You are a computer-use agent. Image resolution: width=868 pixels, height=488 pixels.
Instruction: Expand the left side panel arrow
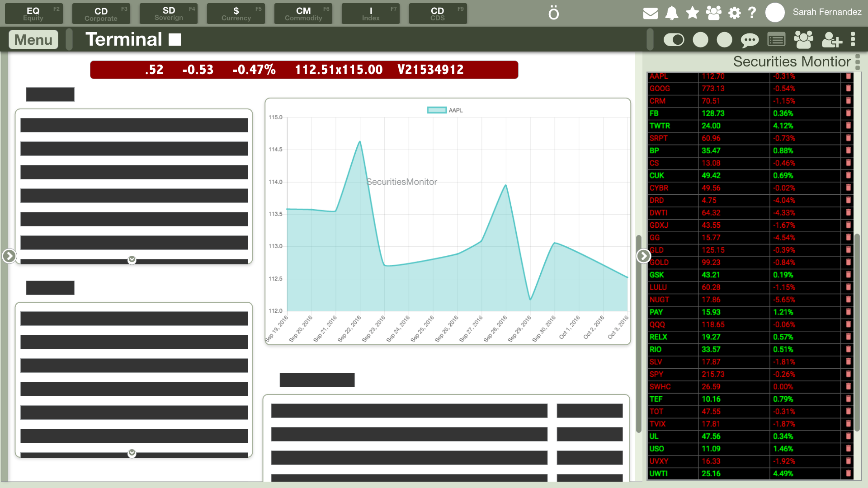click(9, 256)
